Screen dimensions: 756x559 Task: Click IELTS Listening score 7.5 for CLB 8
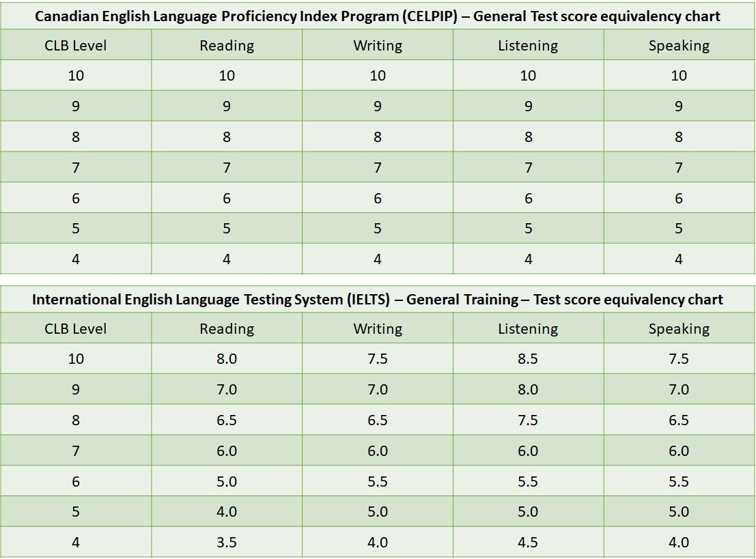[x=528, y=420]
